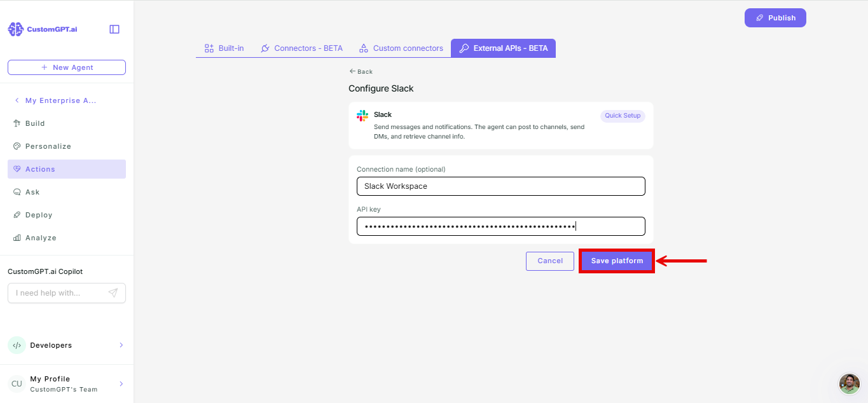This screenshot has width=868, height=403.
Task: Open Deploy in the sidebar
Action: (x=67, y=215)
